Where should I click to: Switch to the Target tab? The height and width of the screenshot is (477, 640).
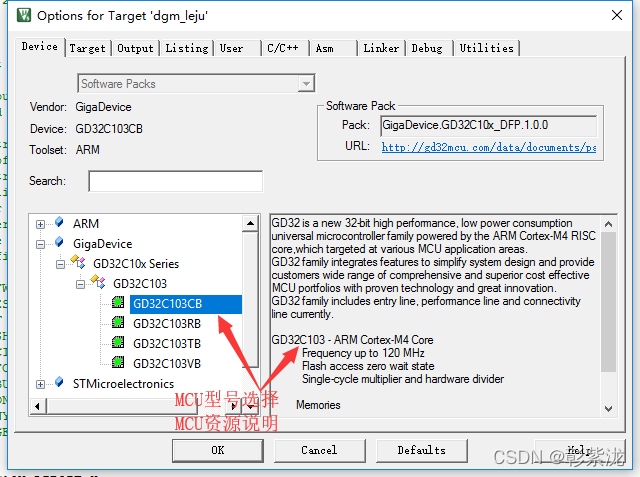point(87,48)
